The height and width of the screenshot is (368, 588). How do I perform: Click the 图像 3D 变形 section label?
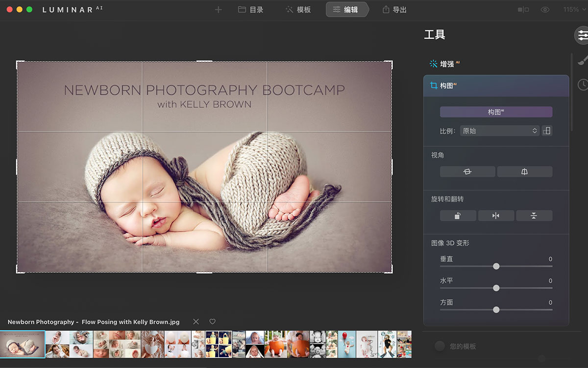450,243
